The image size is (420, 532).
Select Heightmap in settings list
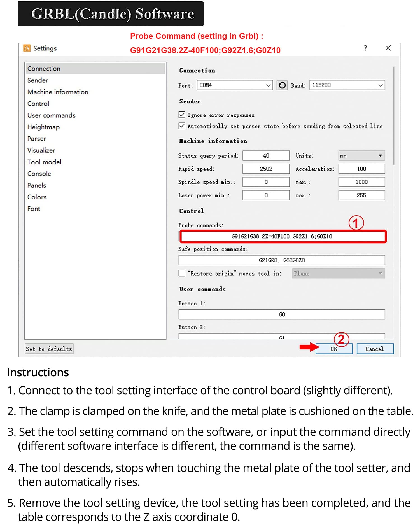(x=95, y=127)
